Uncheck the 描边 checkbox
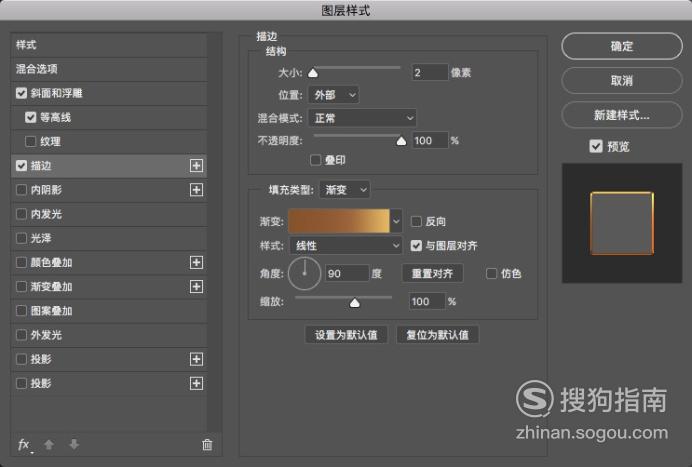692x467 pixels. coord(21,166)
